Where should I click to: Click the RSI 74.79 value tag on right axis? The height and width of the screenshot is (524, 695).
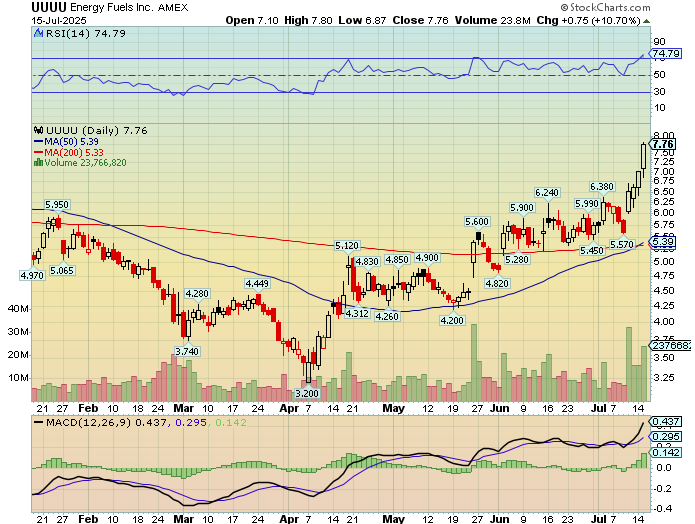point(665,54)
